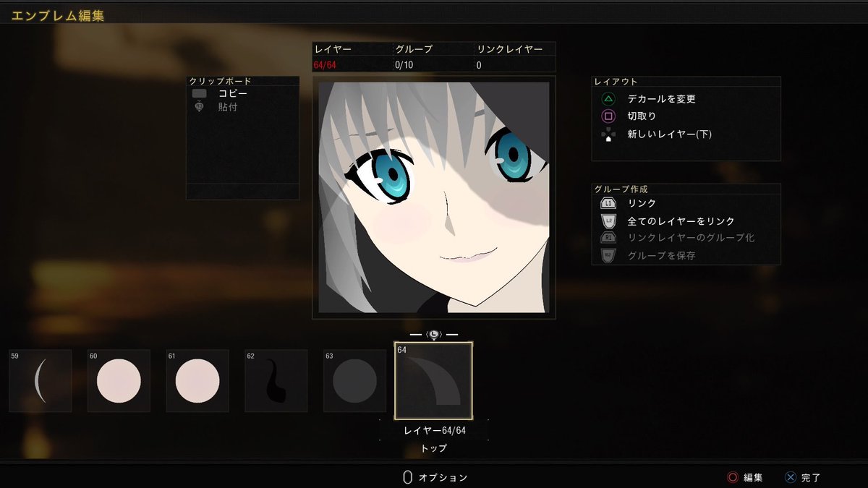Click the red 64/64 layer count

pos(325,65)
